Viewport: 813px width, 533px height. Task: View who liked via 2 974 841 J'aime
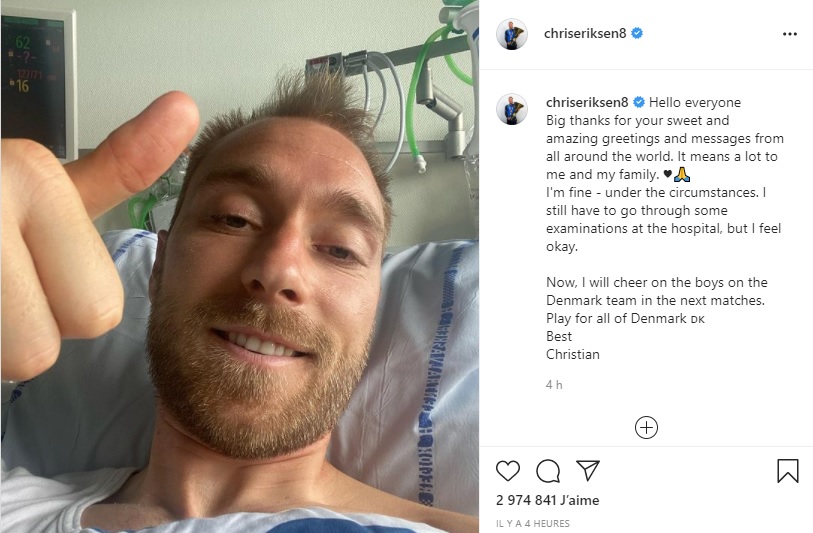pyautogui.click(x=548, y=500)
